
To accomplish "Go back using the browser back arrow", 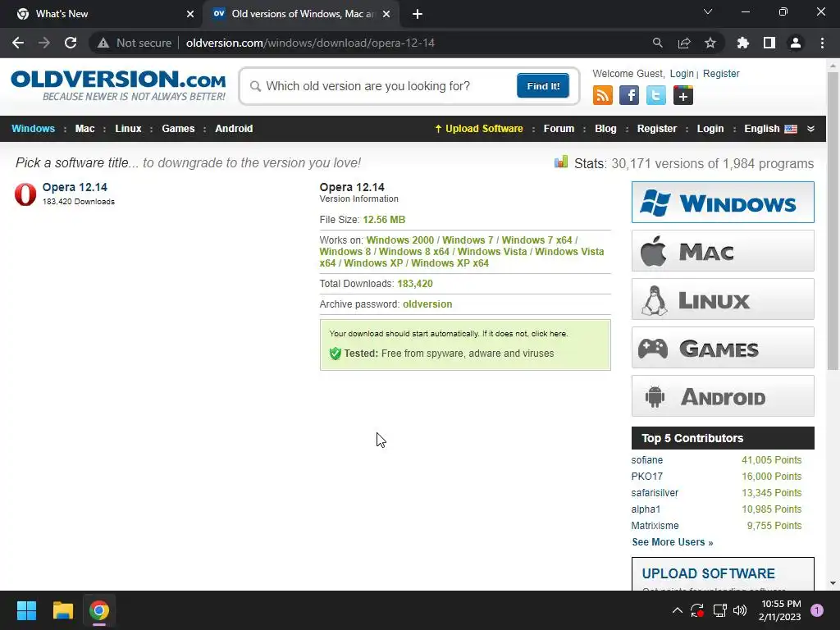I will 18,43.
